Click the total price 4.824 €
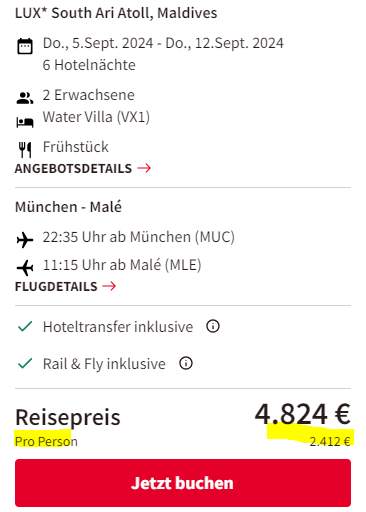This screenshot has height=512, width=366. point(303,414)
